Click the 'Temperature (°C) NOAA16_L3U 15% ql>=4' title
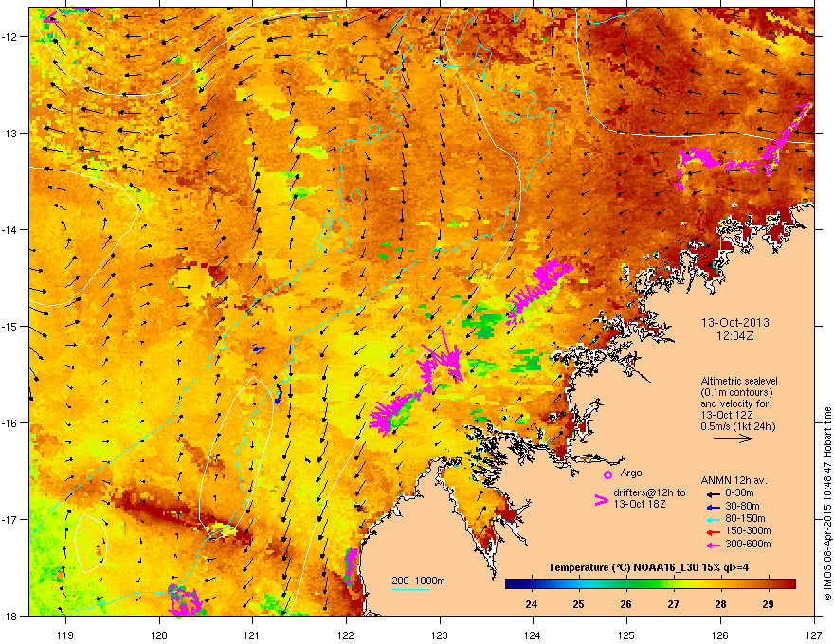 point(648,567)
